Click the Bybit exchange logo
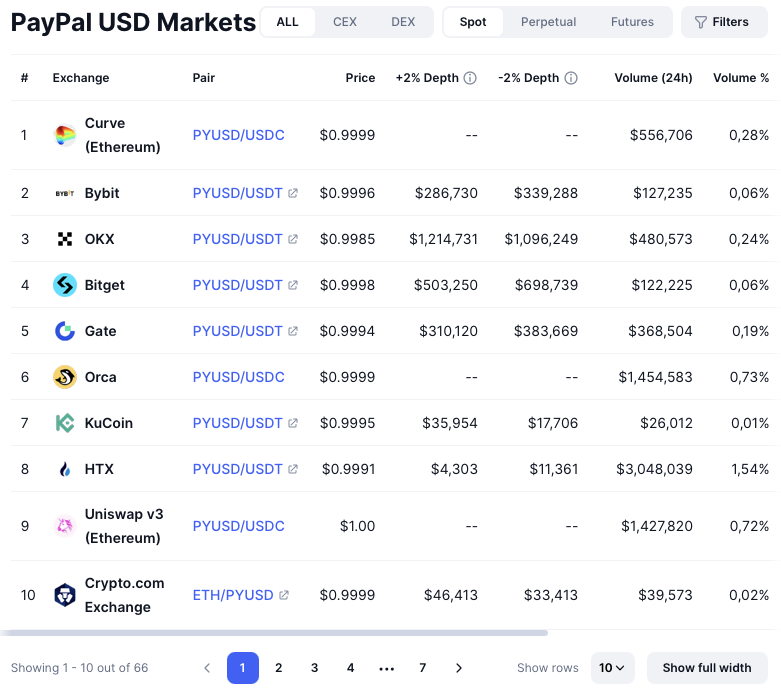781x689 pixels. pyautogui.click(x=65, y=193)
